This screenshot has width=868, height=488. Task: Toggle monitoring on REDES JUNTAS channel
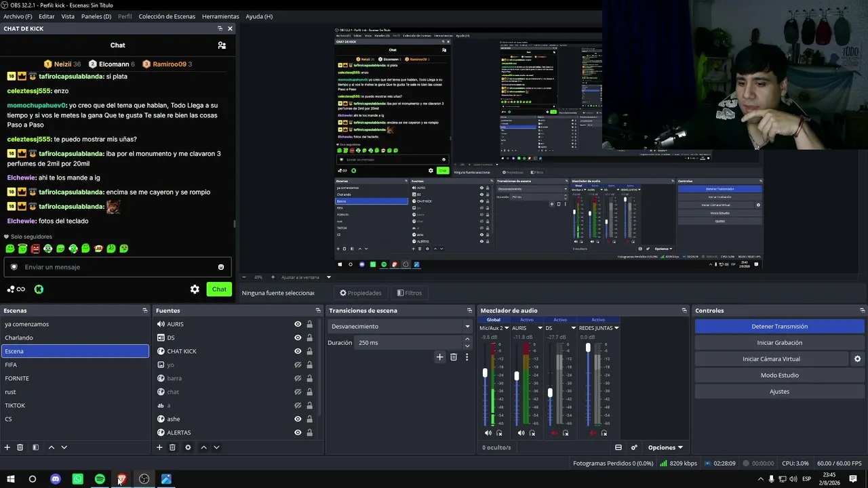604,433
